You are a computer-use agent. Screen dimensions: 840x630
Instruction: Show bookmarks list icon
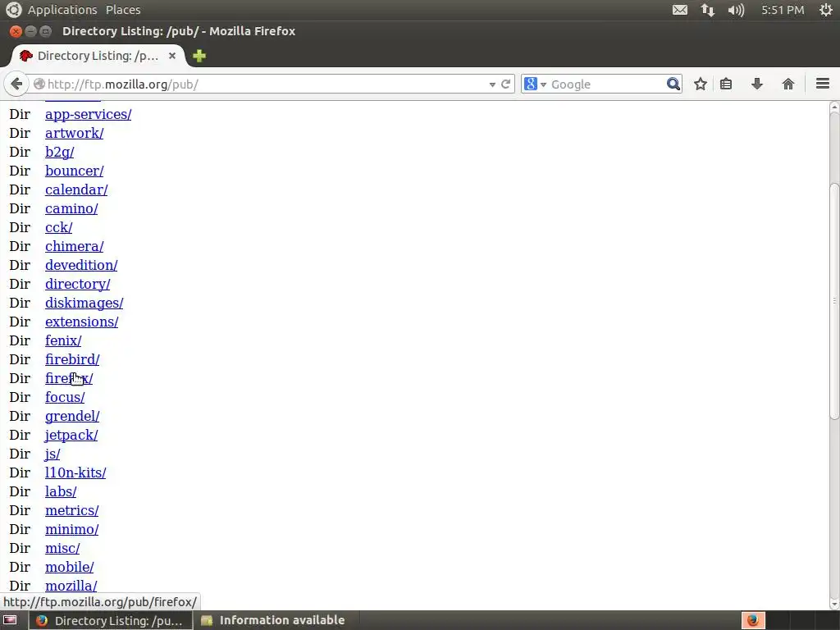pos(726,84)
